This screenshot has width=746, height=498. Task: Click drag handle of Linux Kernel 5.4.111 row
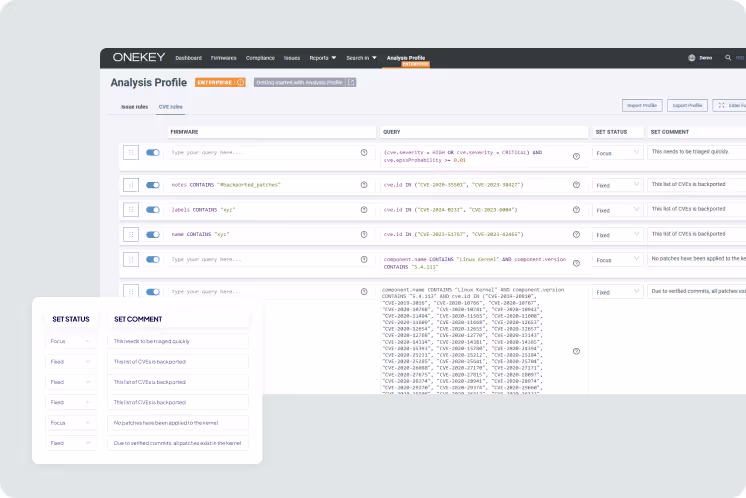click(x=131, y=259)
